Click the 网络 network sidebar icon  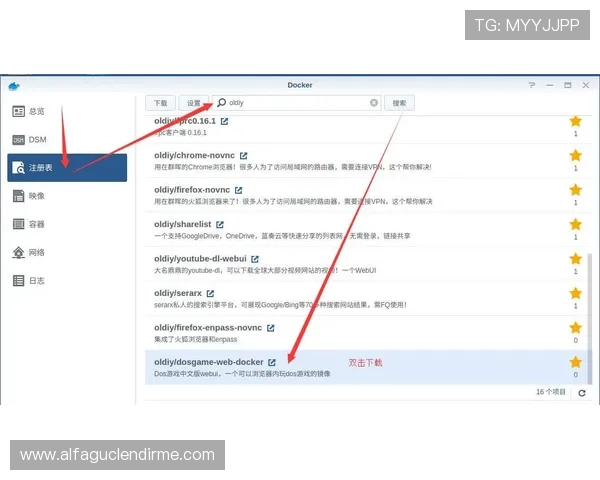pyautogui.click(x=18, y=252)
